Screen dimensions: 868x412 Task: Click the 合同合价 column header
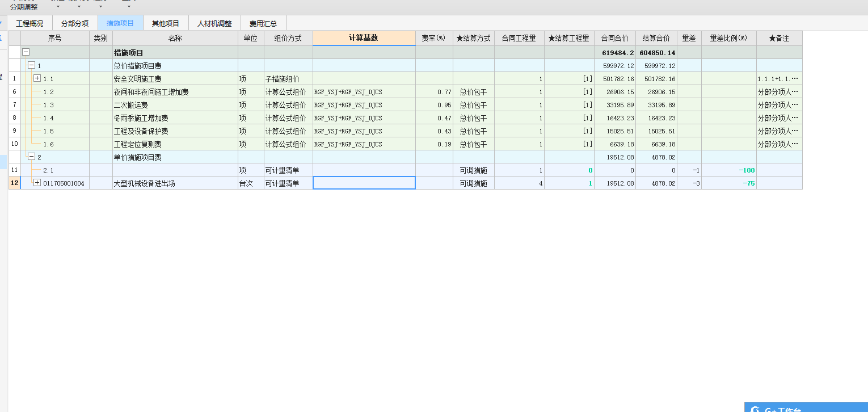point(615,38)
